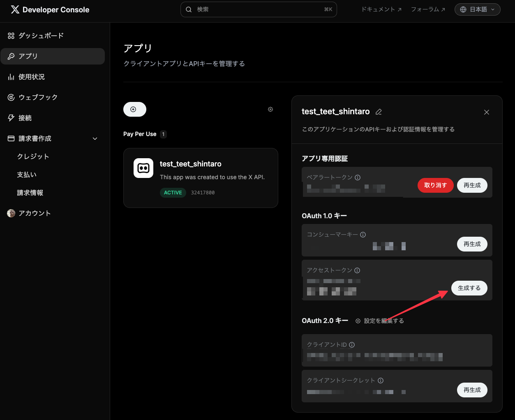
Task: Click the red 取り消す button
Action: point(435,185)
